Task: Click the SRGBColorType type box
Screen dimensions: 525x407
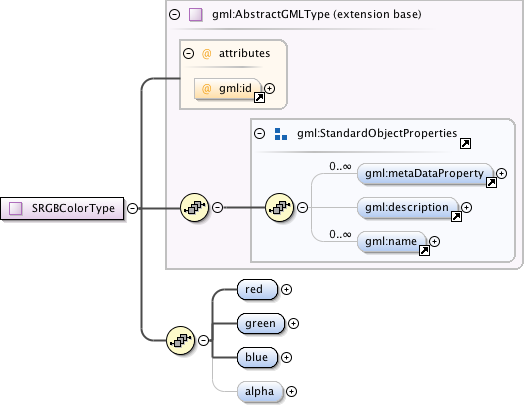Action: pos(62,209)
